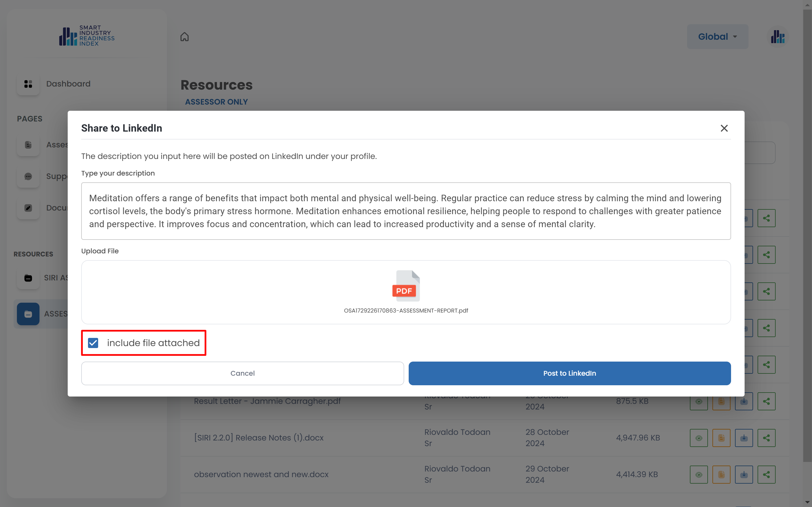Click the PDF file icon in upload area

tap(406, 285)
